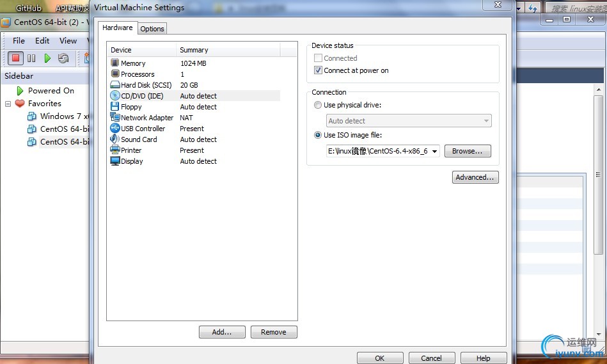Click the Favorites heart icon in sidebar
The width and height of the screenshot is (607, 364).
(20, 104)
